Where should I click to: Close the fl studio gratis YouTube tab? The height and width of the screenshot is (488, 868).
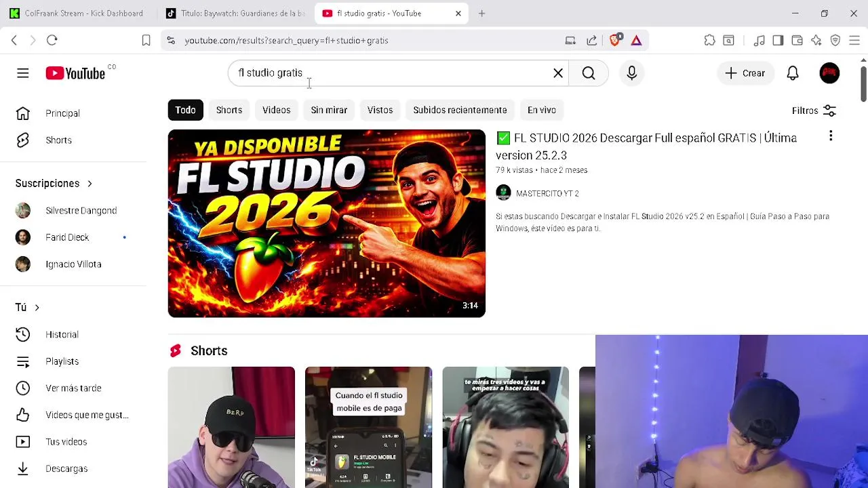[x=458, y=14]
